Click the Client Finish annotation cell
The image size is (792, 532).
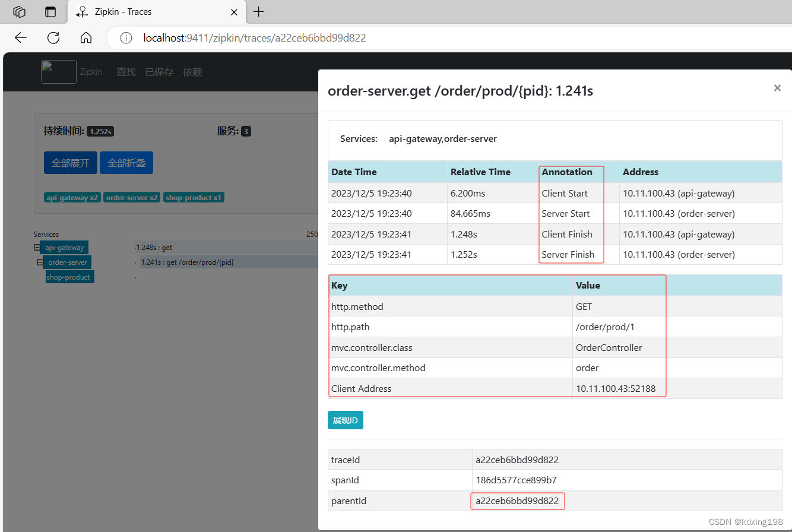tap(579, 234)
